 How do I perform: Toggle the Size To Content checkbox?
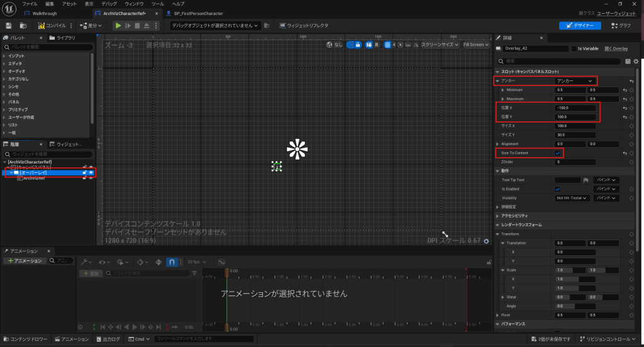click(x=557, y=153)
